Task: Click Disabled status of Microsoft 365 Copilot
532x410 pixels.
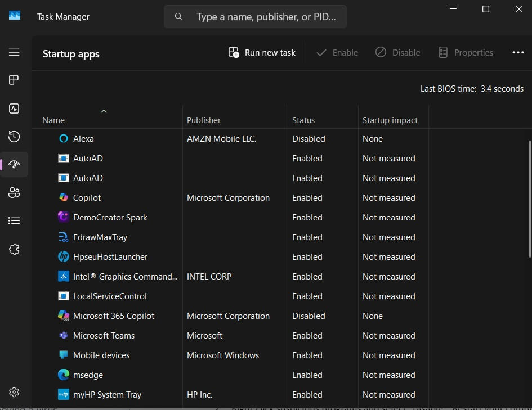Action: pyautogui.click(x=309, y=316)
